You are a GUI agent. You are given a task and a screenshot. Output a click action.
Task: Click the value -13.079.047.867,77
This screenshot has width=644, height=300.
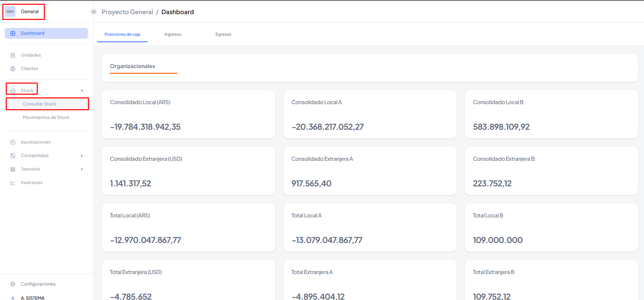coord(327,240)
